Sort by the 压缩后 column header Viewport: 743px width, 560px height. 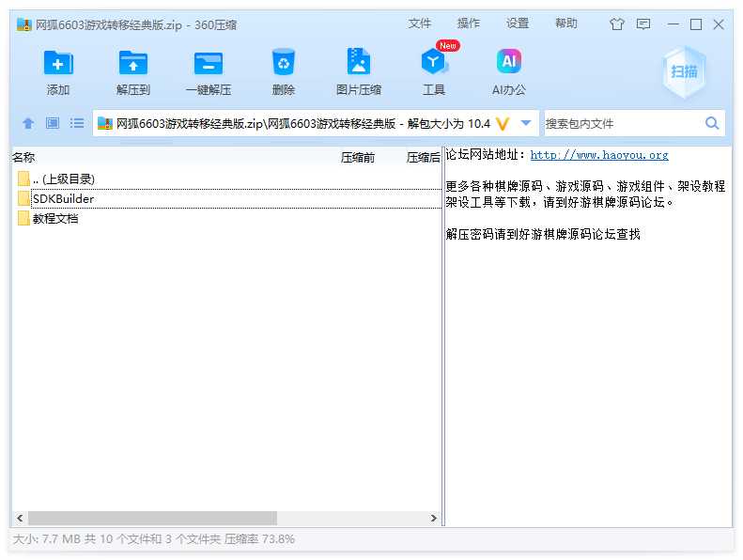pyautogui.click(x=423, y=158)
